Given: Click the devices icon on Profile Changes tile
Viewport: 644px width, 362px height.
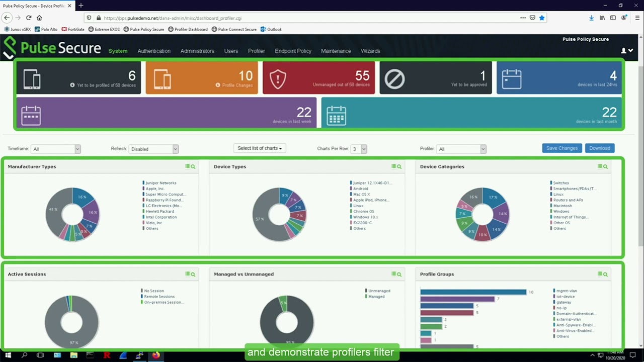Looking at the screenshot, I should 162,79.
